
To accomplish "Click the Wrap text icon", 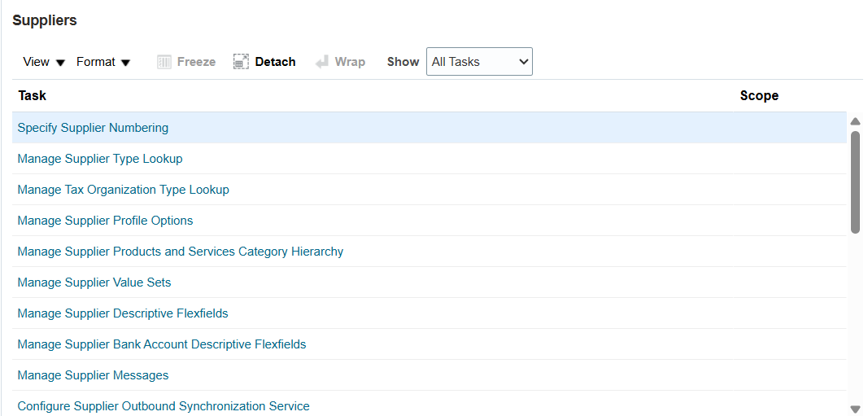I will pyautogui.click(x=322, y=62).
